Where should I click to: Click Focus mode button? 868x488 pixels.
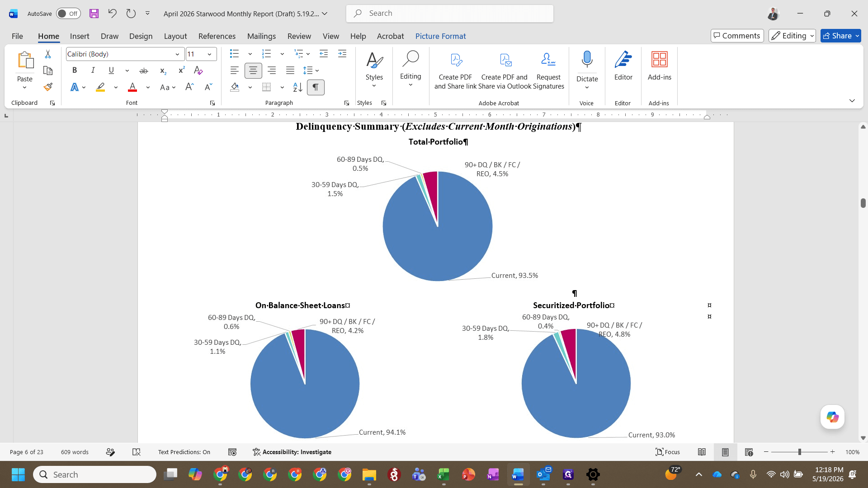[668, 452]
